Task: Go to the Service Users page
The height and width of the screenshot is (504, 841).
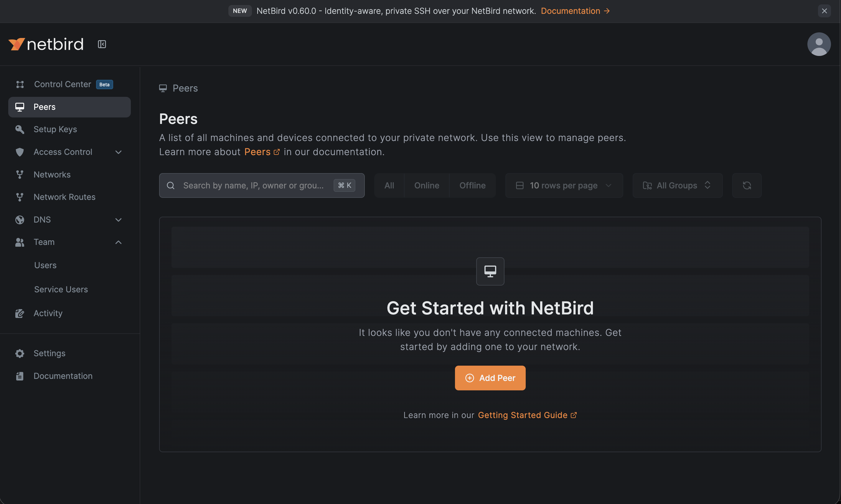Action: [x=61, y=289]
